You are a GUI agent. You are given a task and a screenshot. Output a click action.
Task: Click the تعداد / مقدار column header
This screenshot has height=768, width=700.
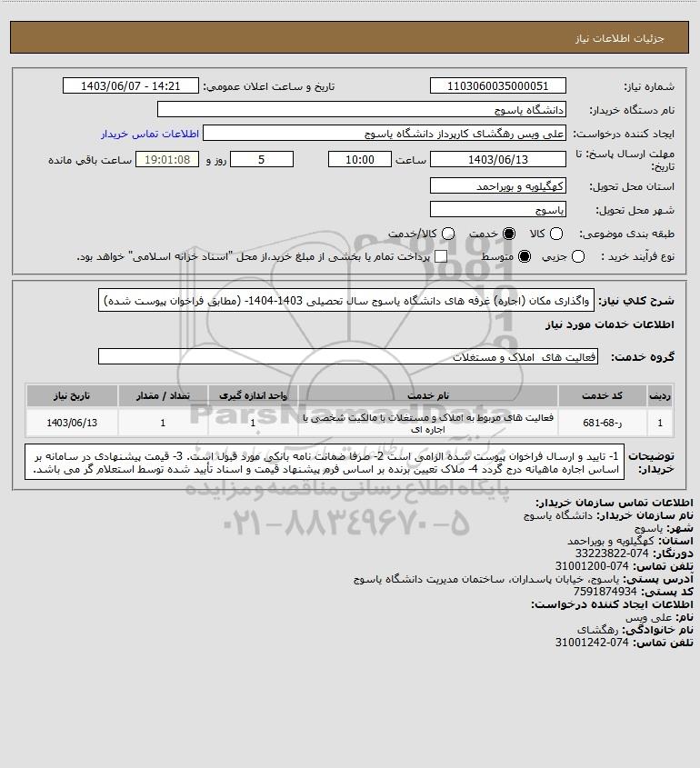(163, 395)
